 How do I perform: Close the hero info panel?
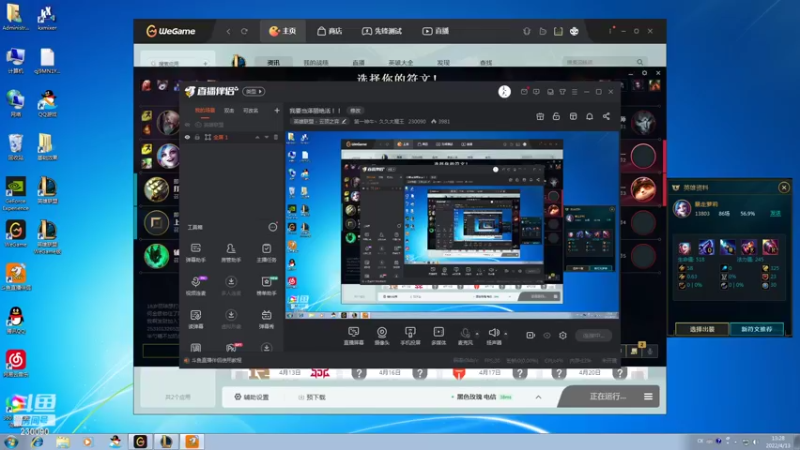pyautogui.click(x=784, y=188)
